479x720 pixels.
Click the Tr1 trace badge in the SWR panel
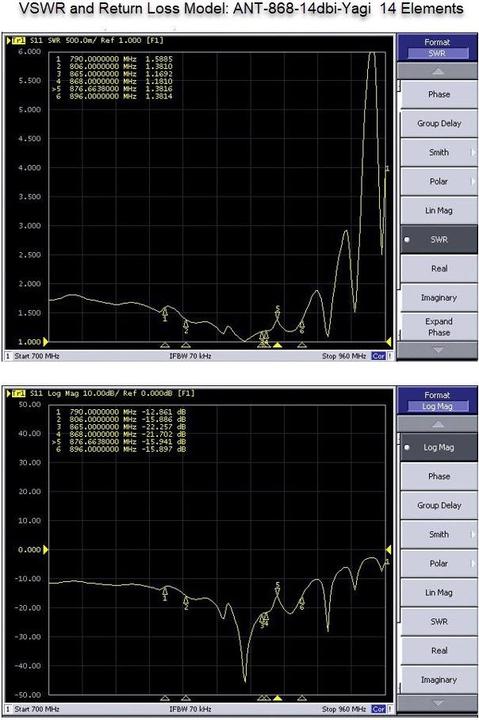(x=18, y=40)
